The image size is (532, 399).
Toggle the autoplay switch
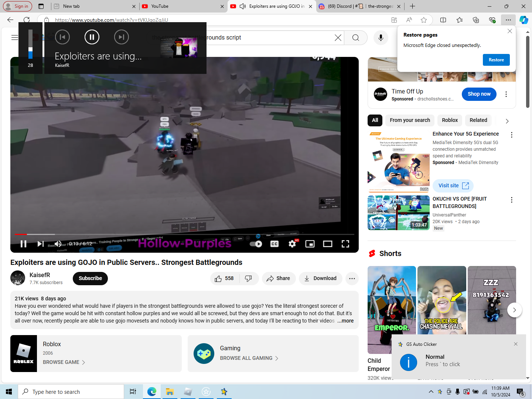coord(256,244)
